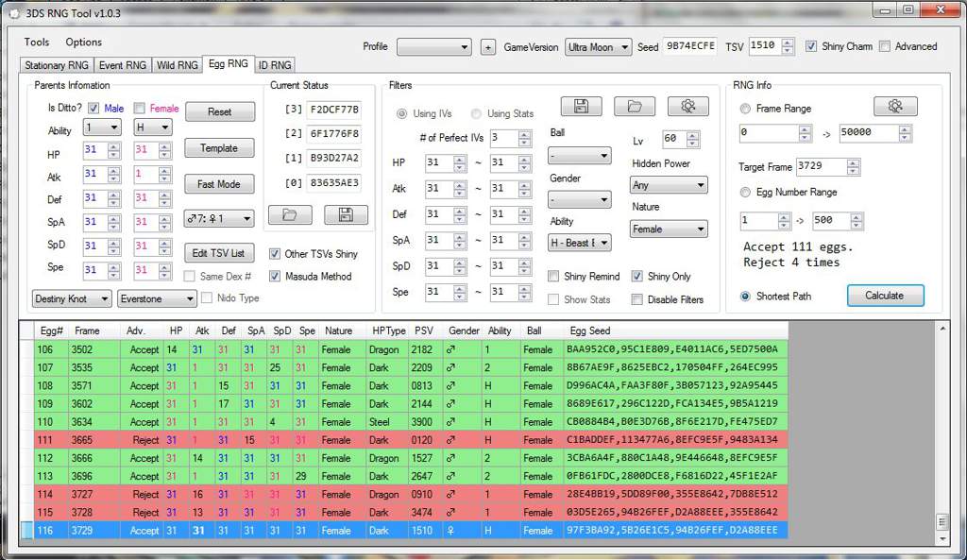Toggle Other TSVs Shiny checkbox
The height and width of the screenshot is (560, 967).
click(x=275, y=253)
